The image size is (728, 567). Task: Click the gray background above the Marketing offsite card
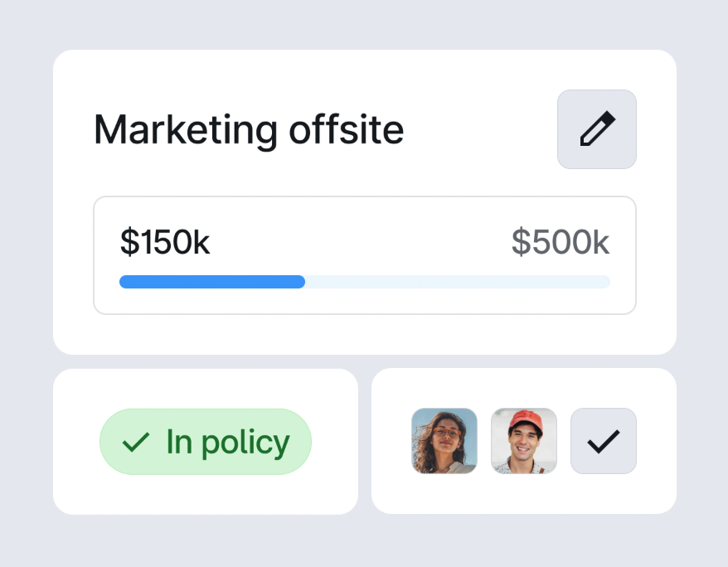(365, 25)
